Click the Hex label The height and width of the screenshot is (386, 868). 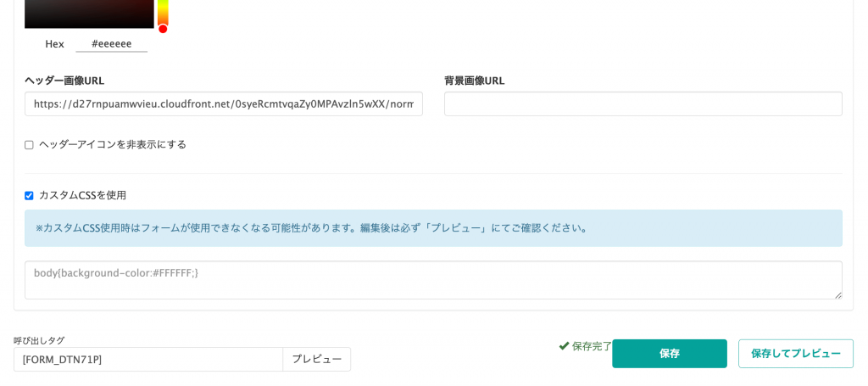(55, 44)
